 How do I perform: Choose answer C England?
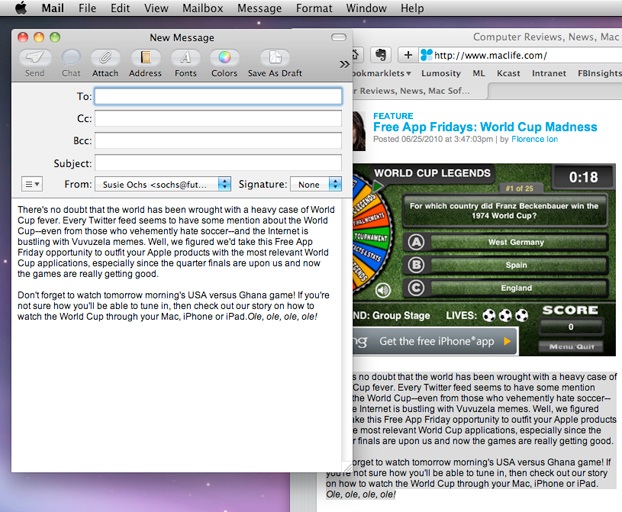pos(506,288)
